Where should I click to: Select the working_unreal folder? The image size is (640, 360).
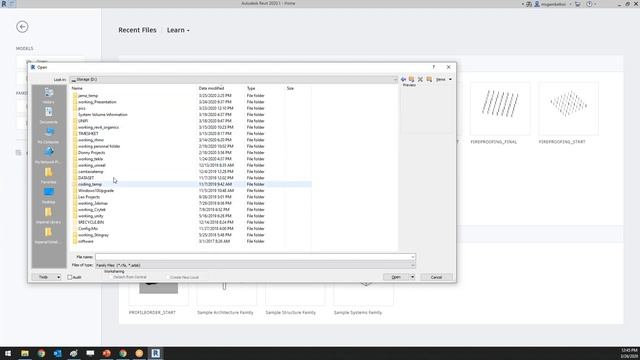(x=92, y=165)
